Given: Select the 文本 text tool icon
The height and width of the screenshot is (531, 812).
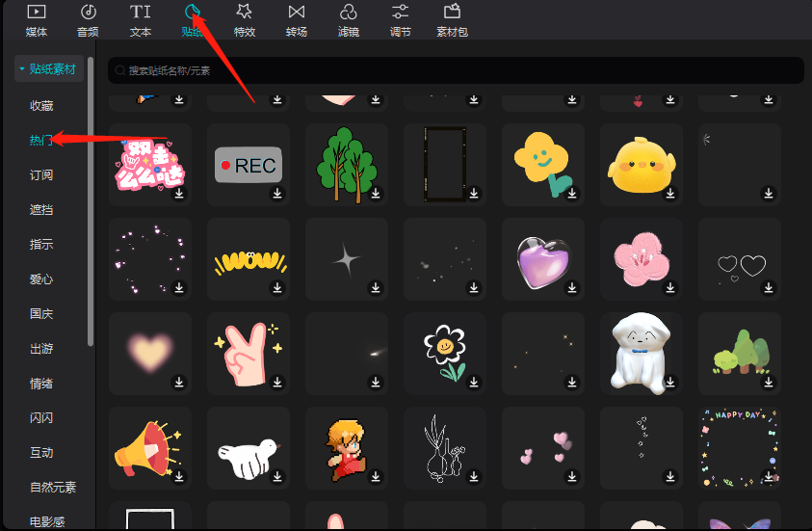Looking at the screenshot, I should point(141,13).
